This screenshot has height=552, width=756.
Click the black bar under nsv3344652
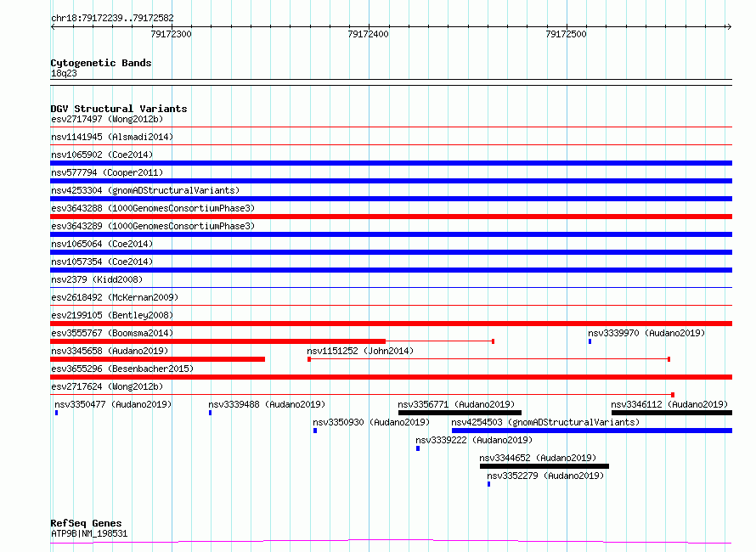click(x=544, y=466)
